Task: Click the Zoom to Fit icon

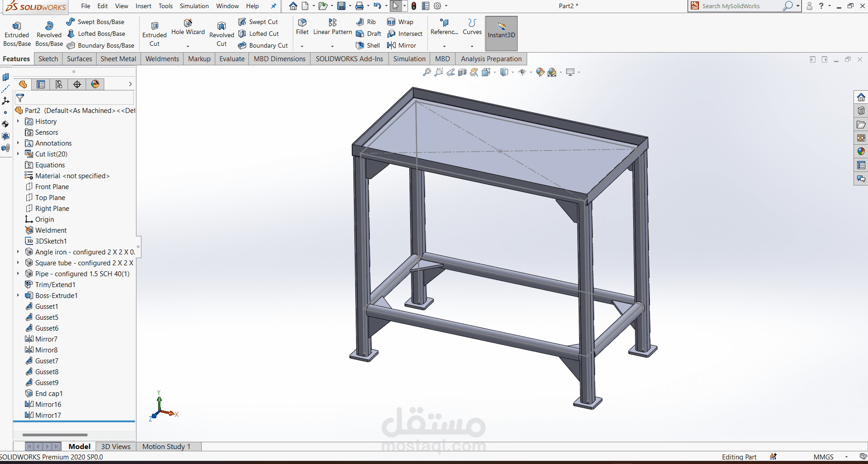Action: pos(427,72)
